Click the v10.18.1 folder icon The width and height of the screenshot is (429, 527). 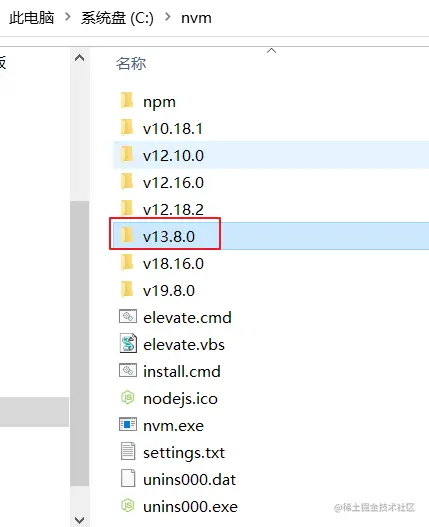127,127
